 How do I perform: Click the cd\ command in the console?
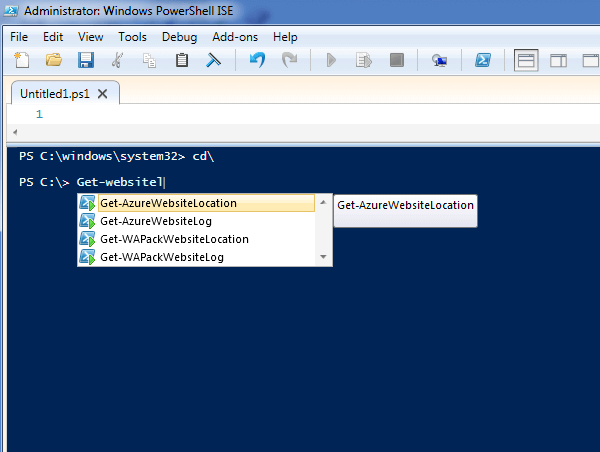click(x=203, y=156)
